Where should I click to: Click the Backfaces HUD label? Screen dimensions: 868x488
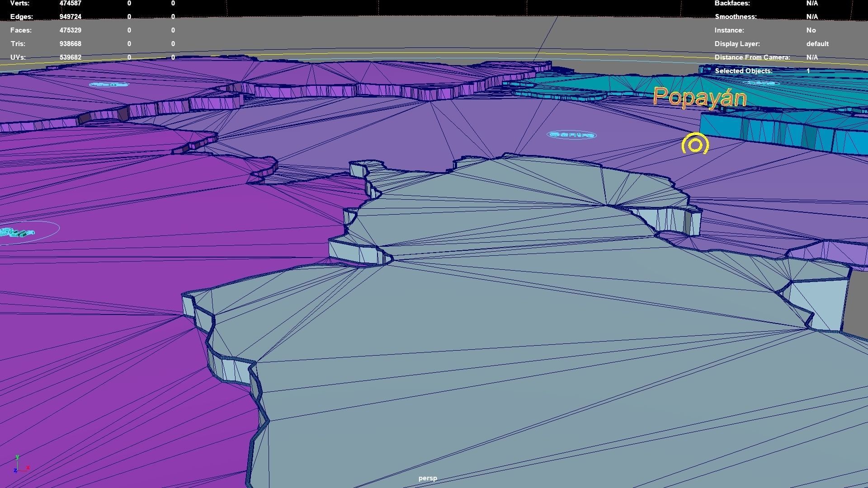tap(732, 3)
